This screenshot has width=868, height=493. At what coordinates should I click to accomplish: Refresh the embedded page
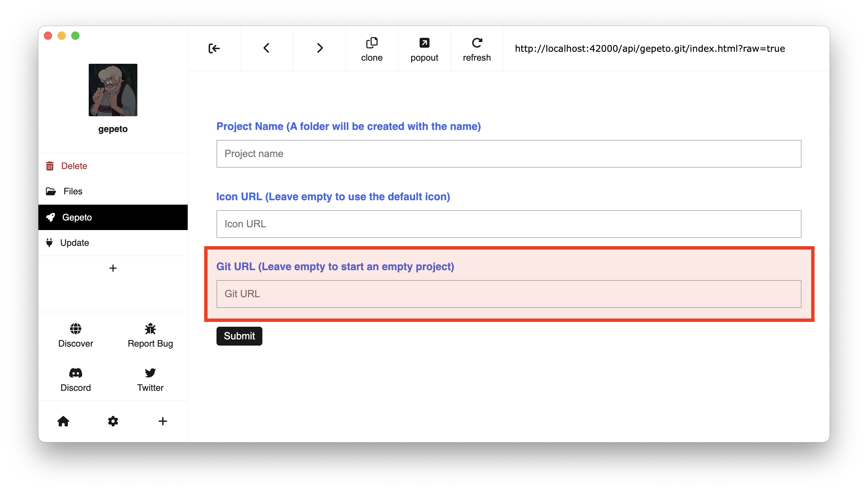(x=476, y=49)
